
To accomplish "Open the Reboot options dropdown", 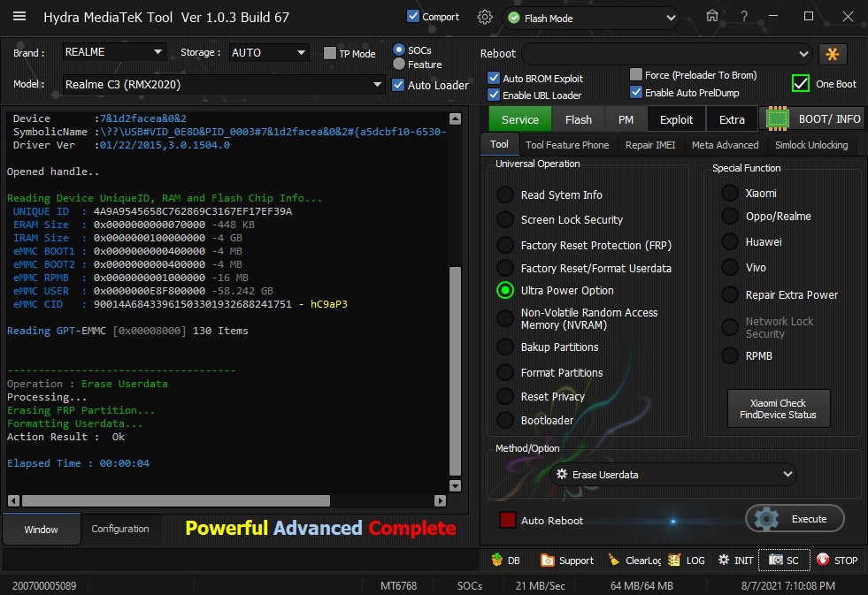I will tap(666, 54).
